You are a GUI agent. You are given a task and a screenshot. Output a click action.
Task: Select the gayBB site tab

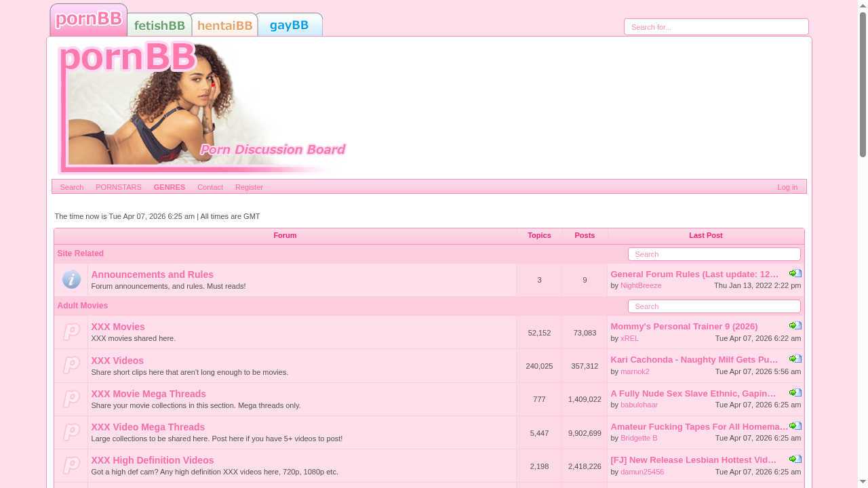(290, 25)
